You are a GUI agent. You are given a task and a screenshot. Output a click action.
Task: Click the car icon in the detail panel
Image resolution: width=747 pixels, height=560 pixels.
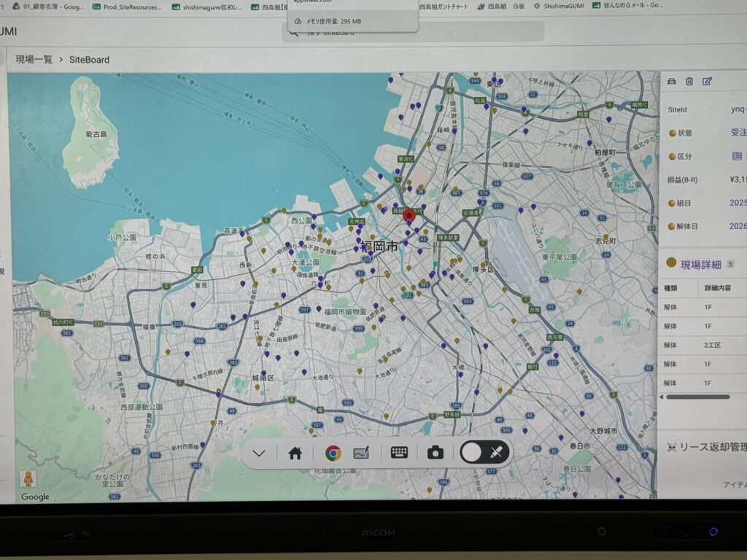click(x=671, y=82)
